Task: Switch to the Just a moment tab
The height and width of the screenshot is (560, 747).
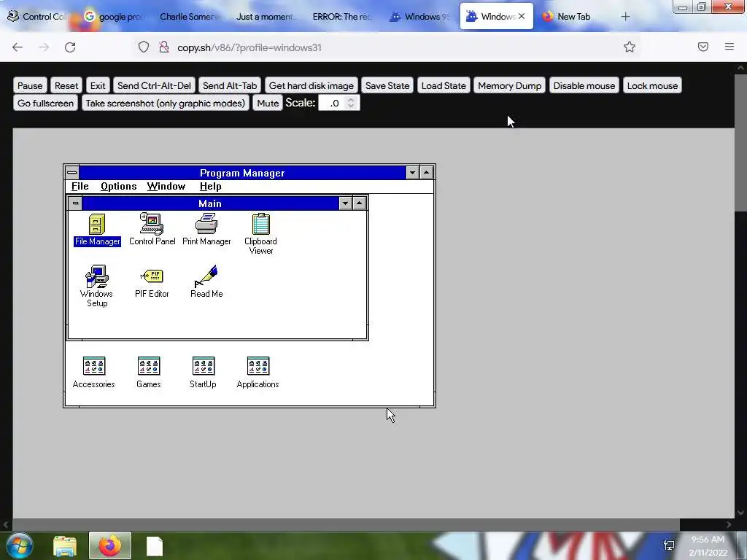Action: pos(265,17)
